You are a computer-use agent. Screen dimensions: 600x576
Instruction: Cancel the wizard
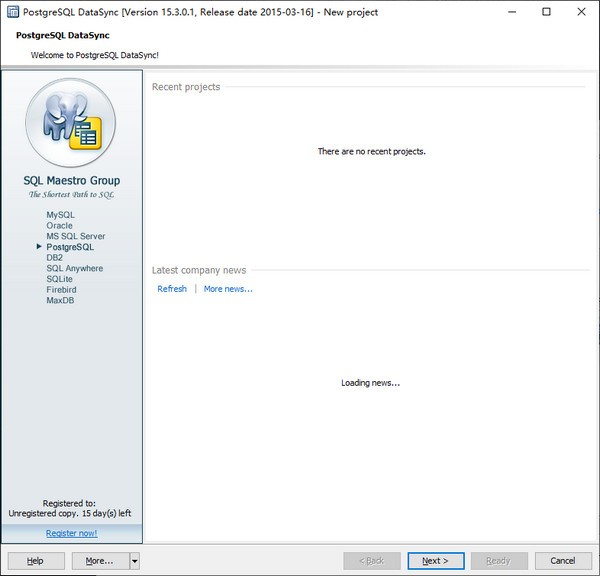pyautogui.click(x=563, y=561)
